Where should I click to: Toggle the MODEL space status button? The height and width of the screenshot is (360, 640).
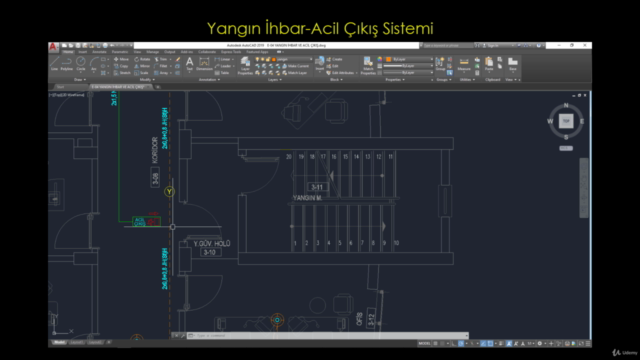424,344
